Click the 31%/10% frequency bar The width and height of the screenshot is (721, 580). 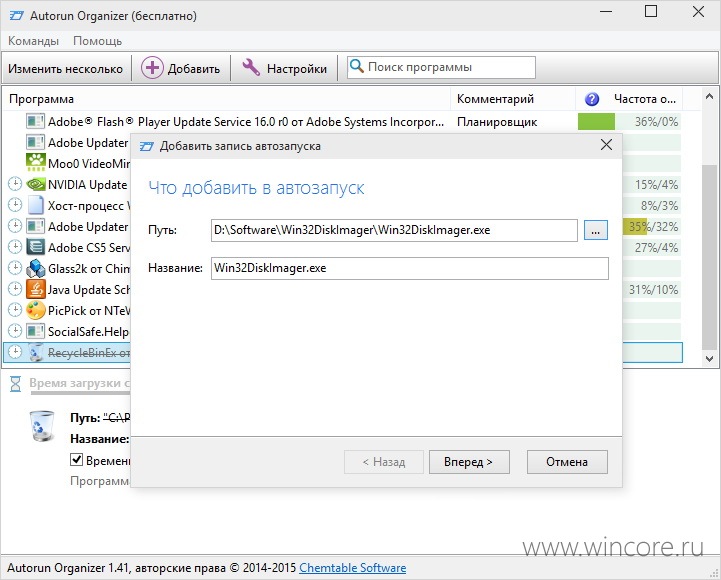[x=652, y=290]
